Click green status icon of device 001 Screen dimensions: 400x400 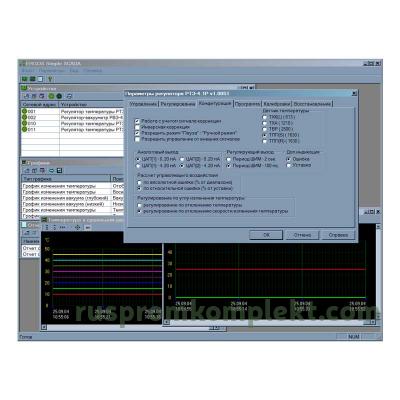24,111
